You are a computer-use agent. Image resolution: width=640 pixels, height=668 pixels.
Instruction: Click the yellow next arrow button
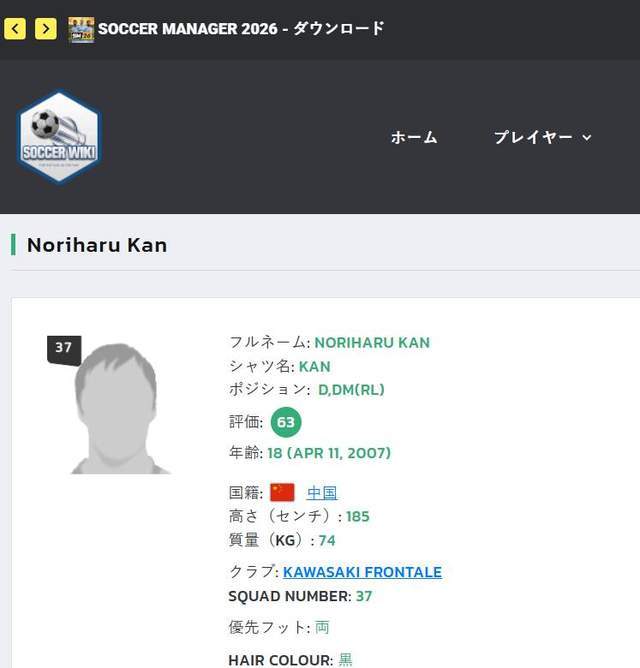(x=45, y=29)
